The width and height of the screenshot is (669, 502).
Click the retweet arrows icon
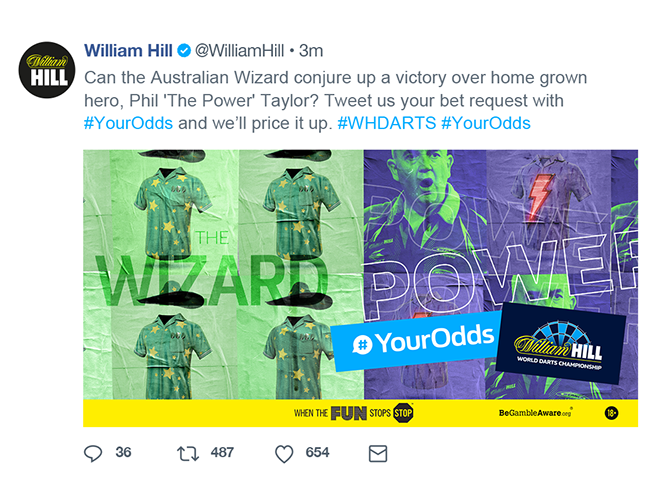click(188, 453)
